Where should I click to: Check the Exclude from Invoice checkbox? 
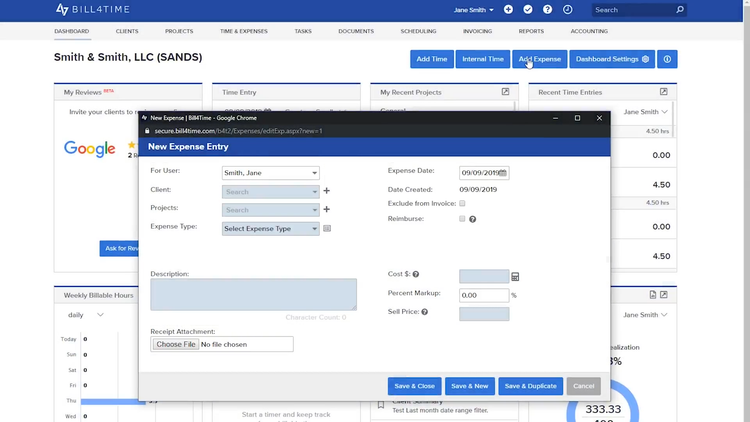pyautogui.click(x=462, y=203)
